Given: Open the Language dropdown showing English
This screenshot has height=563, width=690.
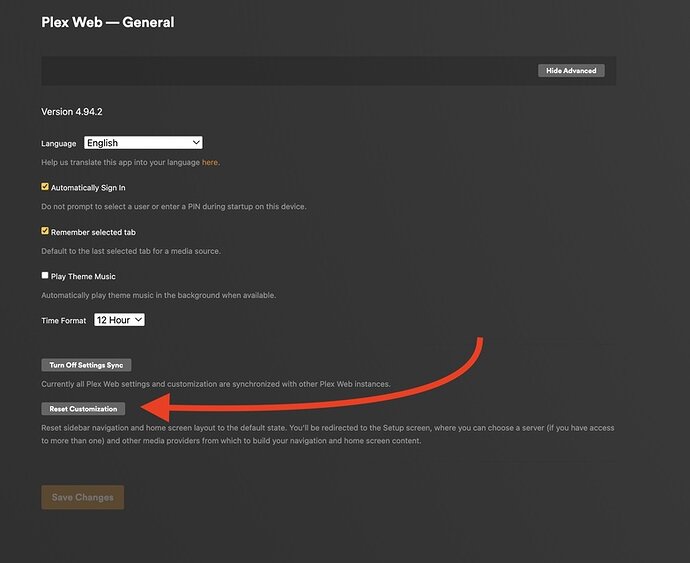Looking at the screenshot, I should pyautogui.click(x=143, y=143).
